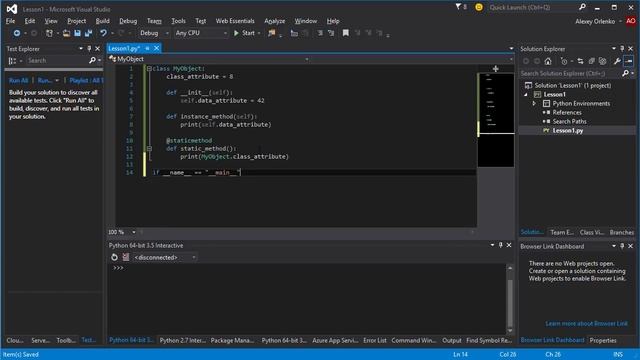Click Pending Changes Filter clock icon
This screenshot has width=640, height=360.
coord(564,61)
